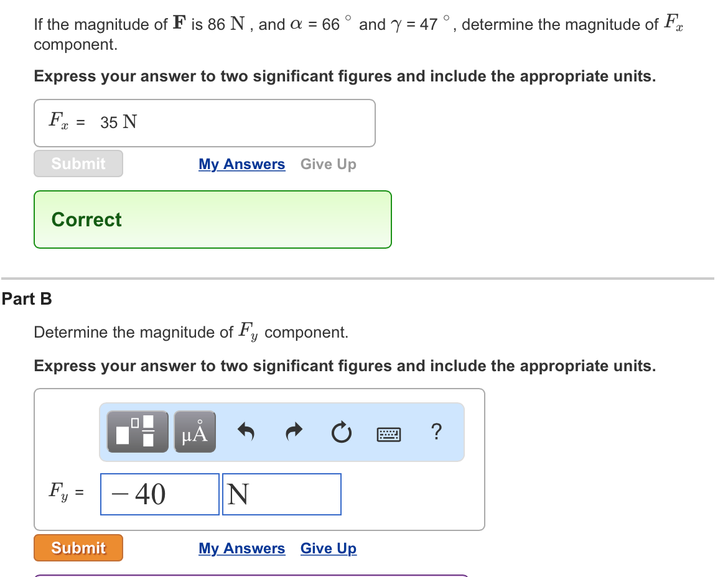Reset the Part B answer entry
This screenshot has width=728, height=577.
[x=341, y=432]
